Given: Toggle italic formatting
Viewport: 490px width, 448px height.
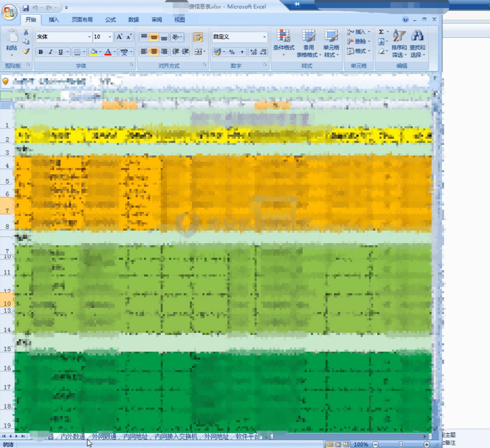Looking at the screenshot, I should coord(50,52).
